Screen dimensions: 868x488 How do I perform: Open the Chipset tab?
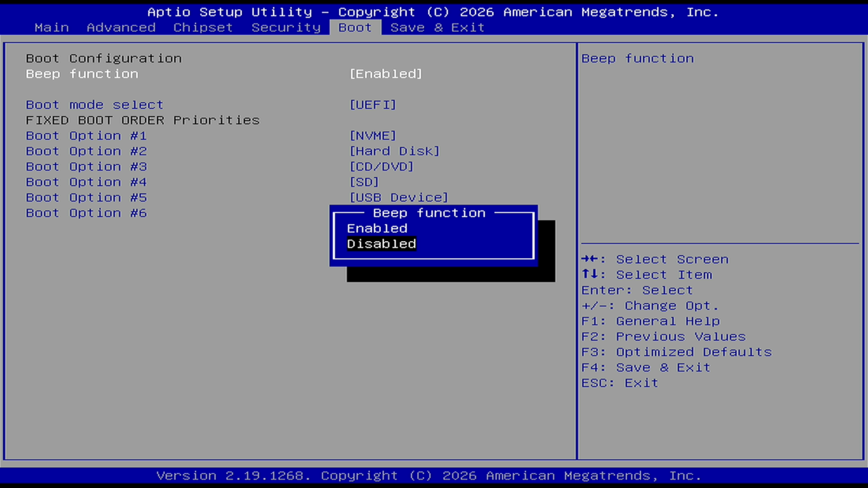click(203, 27)
